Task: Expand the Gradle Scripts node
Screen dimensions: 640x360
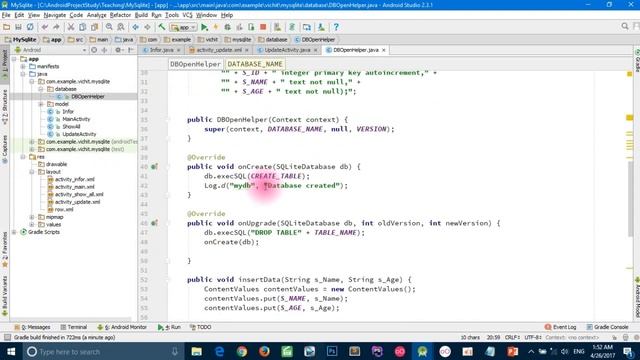Action: coord(15,232)
